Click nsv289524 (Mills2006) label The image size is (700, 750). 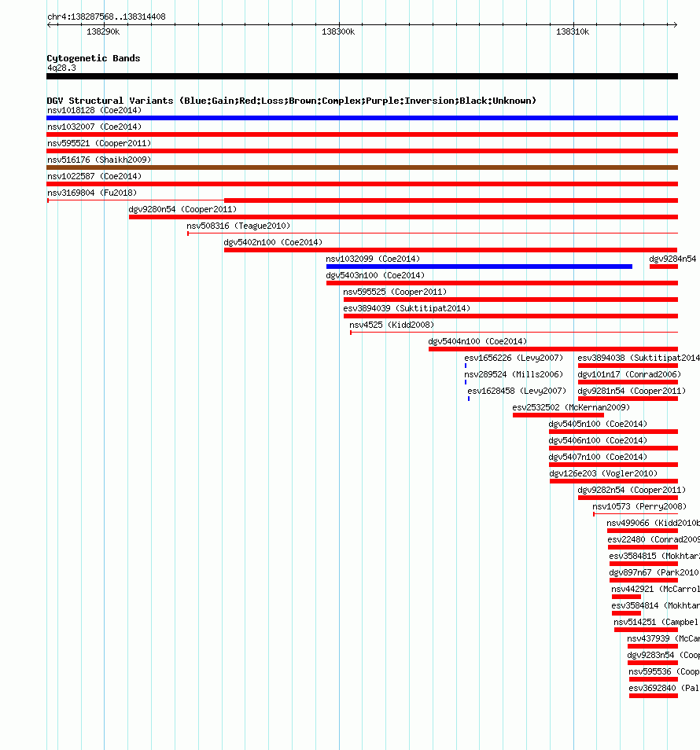click(514, 374)
